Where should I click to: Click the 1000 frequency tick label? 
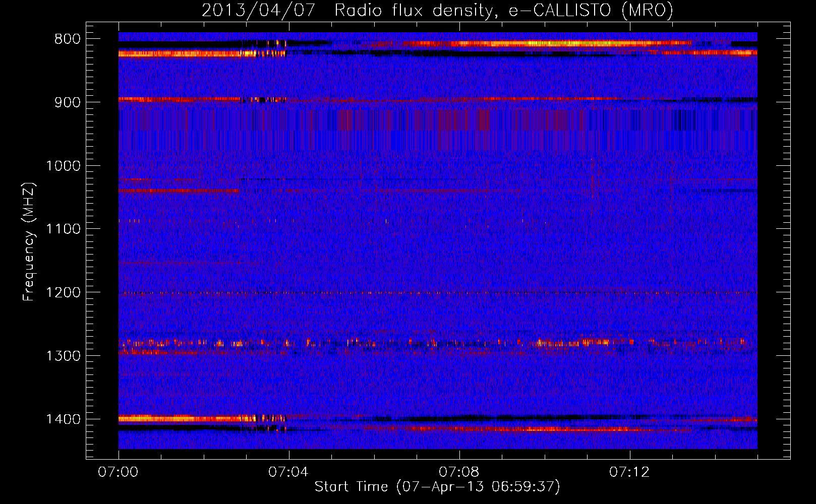pos(63,166)
